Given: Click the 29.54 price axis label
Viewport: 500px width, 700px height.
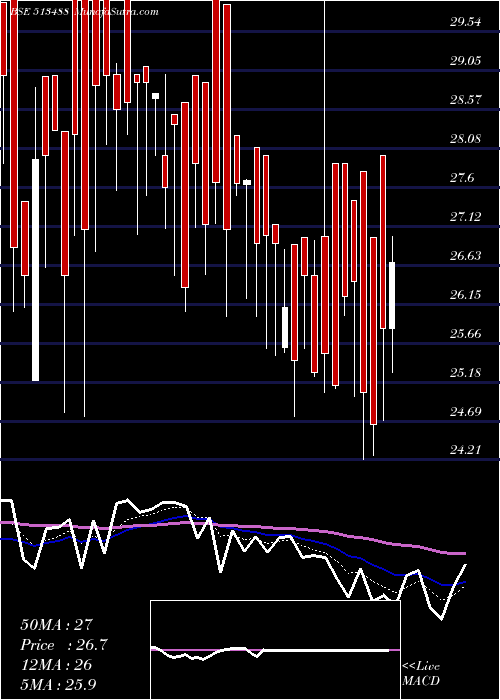Looking at the screenshot, I should [x=466, y=21].
